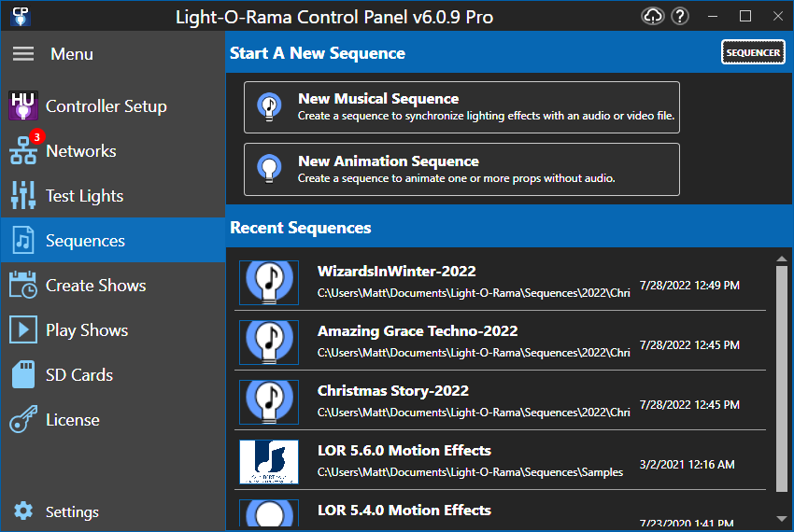Open LOR 5.6.0 Motion Effects thumbnail
The width and height of the screenshot is (794, 532).
click(269, 462)
